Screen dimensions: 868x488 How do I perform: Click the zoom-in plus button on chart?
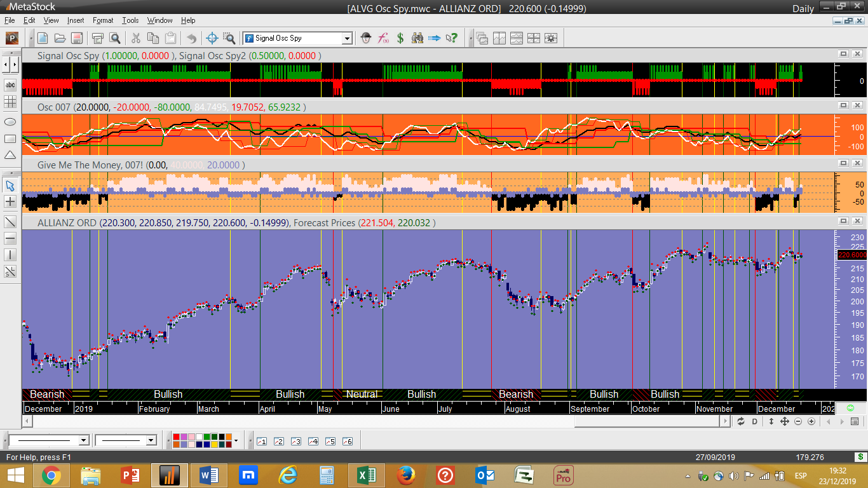[x=811, y=422]
